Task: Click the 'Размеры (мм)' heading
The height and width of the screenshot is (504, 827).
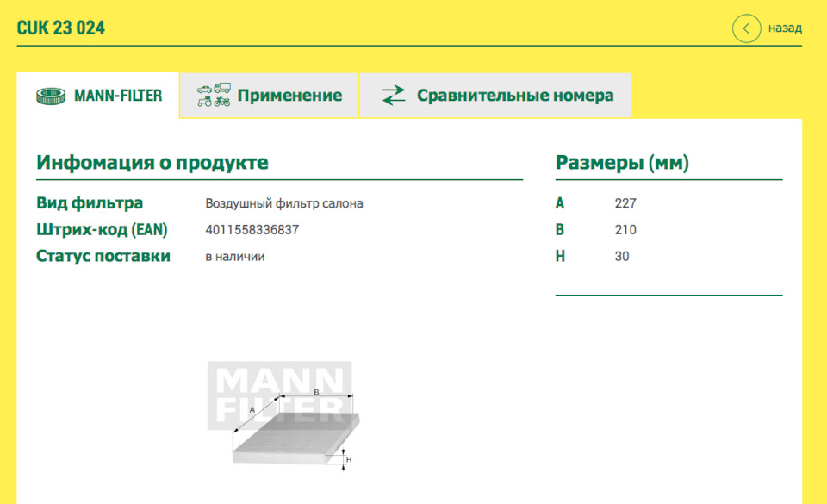Action: point(622,162)
